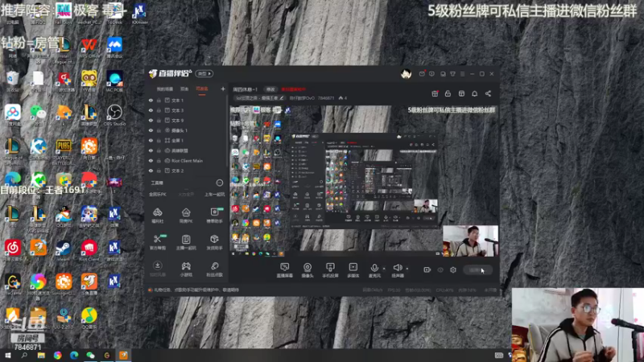The width and height of the screenshot is (644, 362).
Task: Edit the stream category pill with pencil
Action: point(259,98)
